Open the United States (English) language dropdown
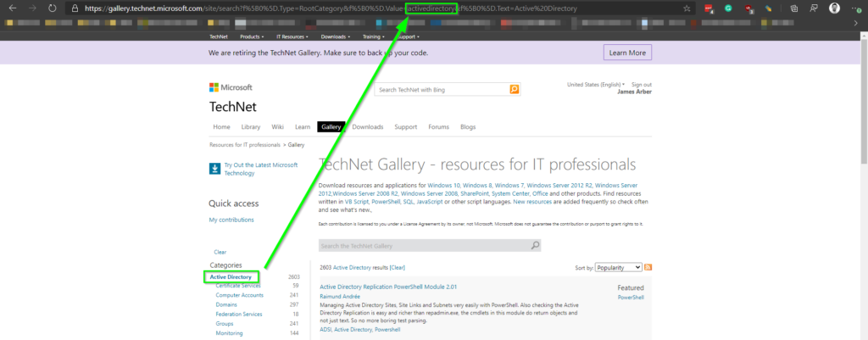 pyautogui.click(x=596, y=85)
